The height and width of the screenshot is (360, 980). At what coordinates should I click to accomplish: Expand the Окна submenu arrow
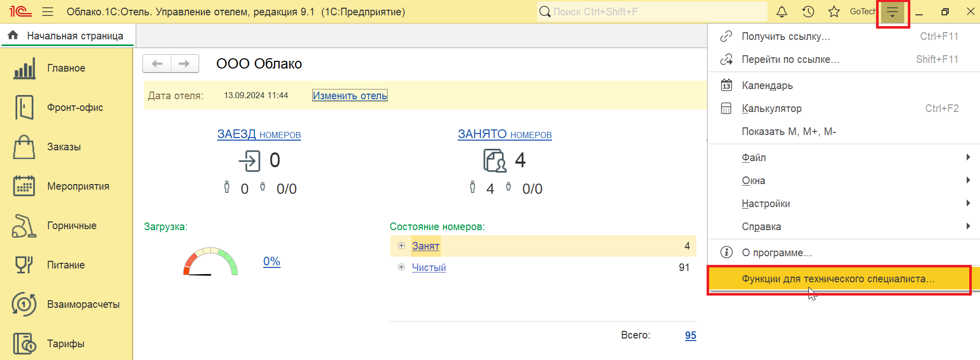968,180
